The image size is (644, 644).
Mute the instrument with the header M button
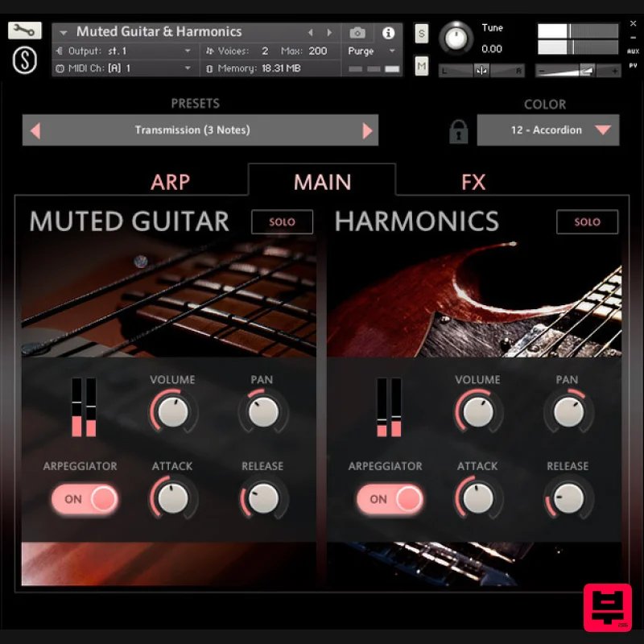421,66
